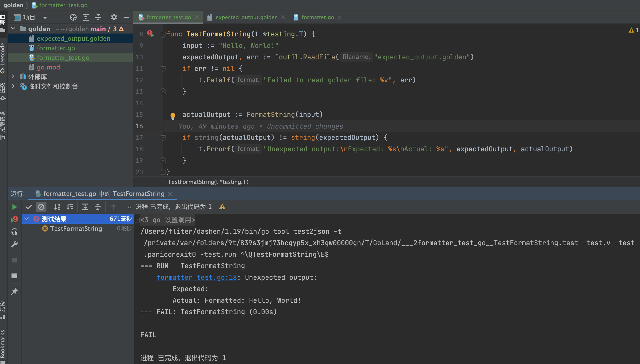
Task: Switch to expected_output.golden tab
Action: 246,17
